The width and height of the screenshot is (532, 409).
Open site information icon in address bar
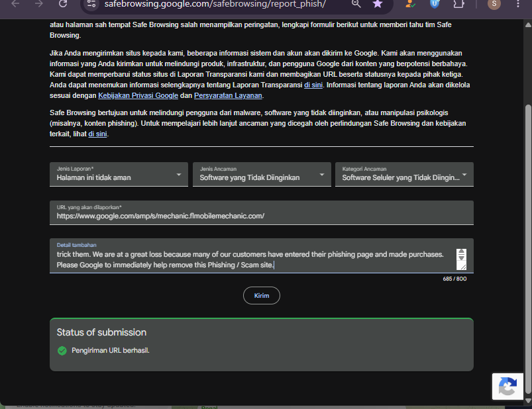pos(91,4)
